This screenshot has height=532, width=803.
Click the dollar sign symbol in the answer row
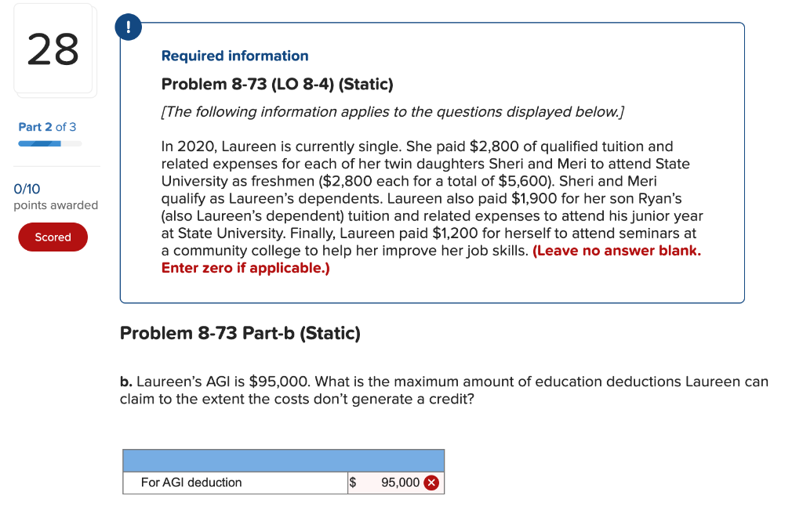pyautogui.click(x=353, y=483)
